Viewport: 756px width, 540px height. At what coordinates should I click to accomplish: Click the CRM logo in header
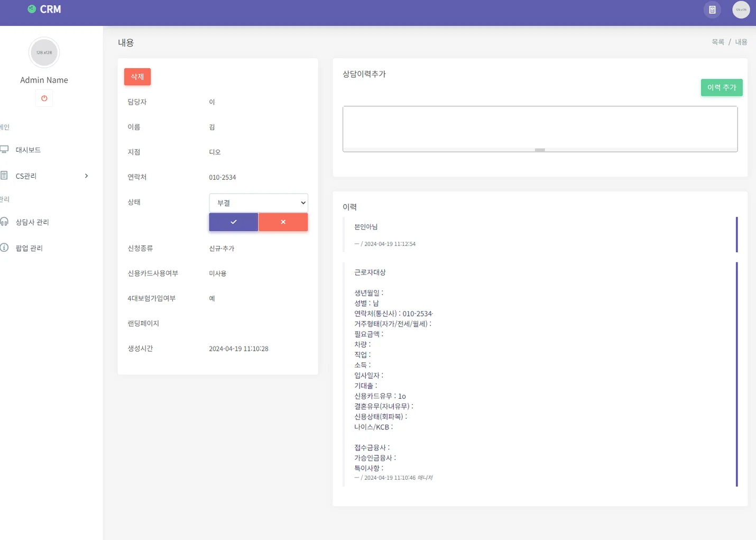pyautogui.click(x=44, y=9)
